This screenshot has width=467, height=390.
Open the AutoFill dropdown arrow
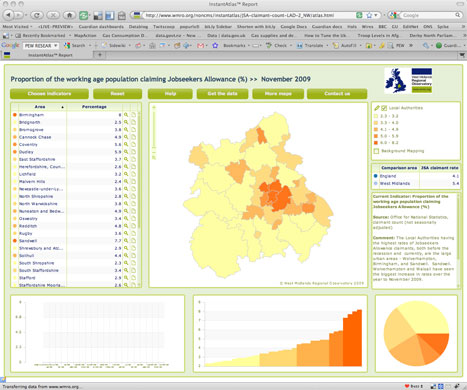coord(360,46)
